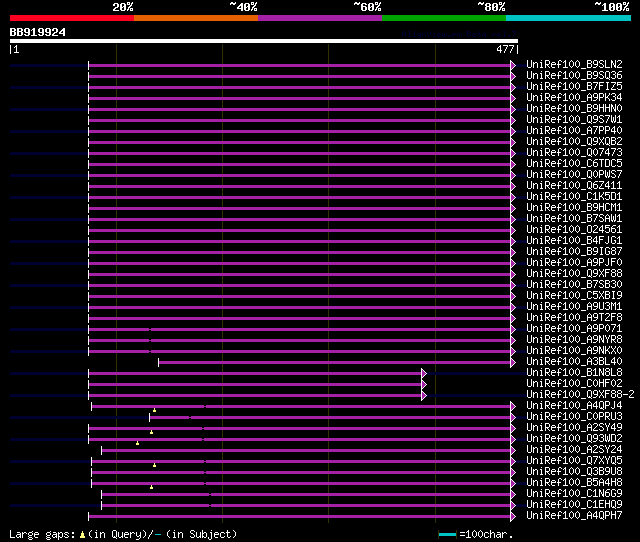Click the purple ~60% identity legend segment
Viewport: 640px width, 542px height.
pyautogui.click(x=320, y=18)
